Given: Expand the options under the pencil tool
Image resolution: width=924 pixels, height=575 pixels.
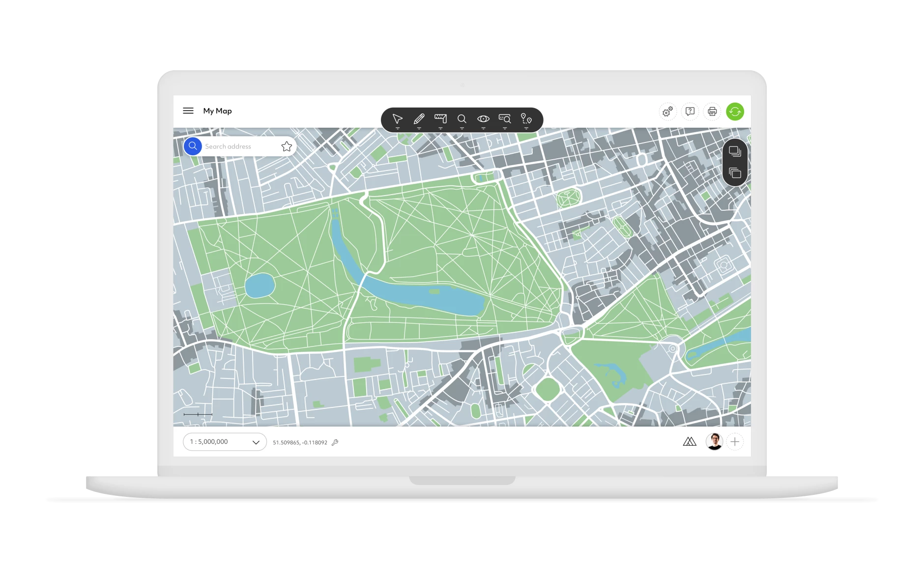Looking at the screenshot, I should click(419, 128).
